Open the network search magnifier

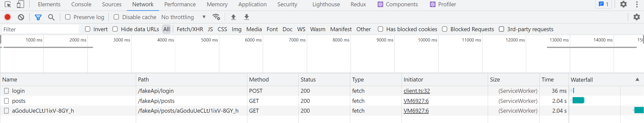point(51,17)
